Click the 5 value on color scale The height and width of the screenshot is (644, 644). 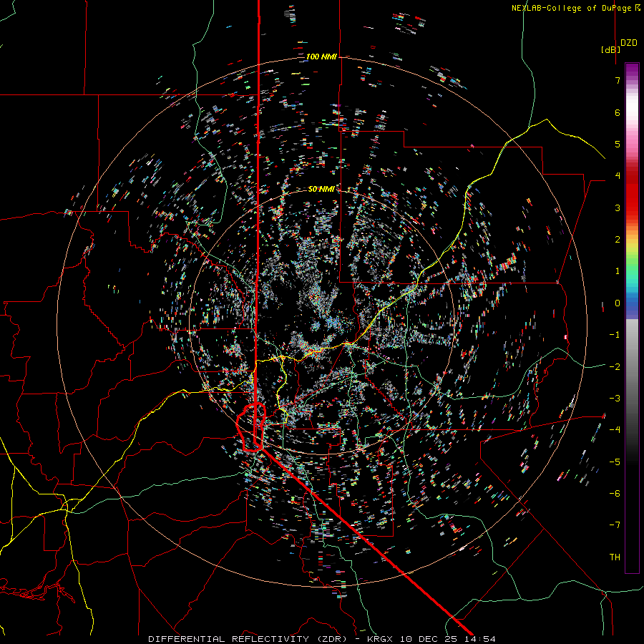click(618, 144)
